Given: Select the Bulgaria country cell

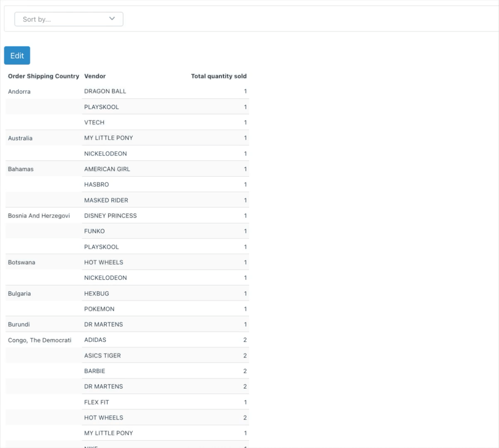Looking at the screenshot, I should pyautogui.click(x=20, y=293).
